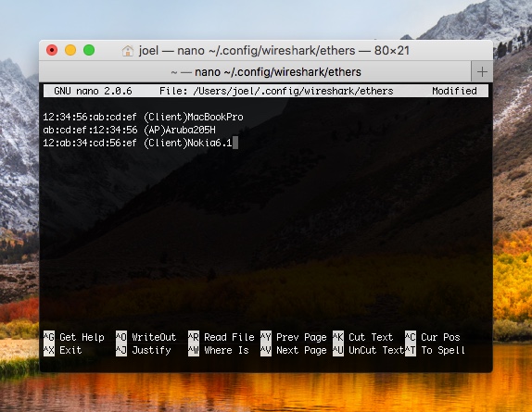Click the Modified status in nano header
Viewport: 532px width, 412px height.
454,91
